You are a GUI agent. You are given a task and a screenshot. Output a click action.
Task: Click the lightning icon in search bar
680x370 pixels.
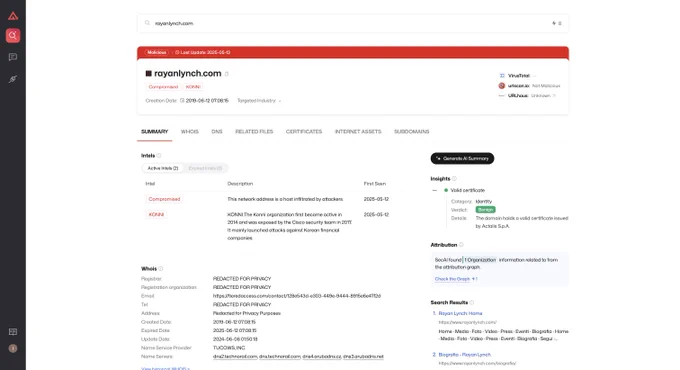pos(554,23)
